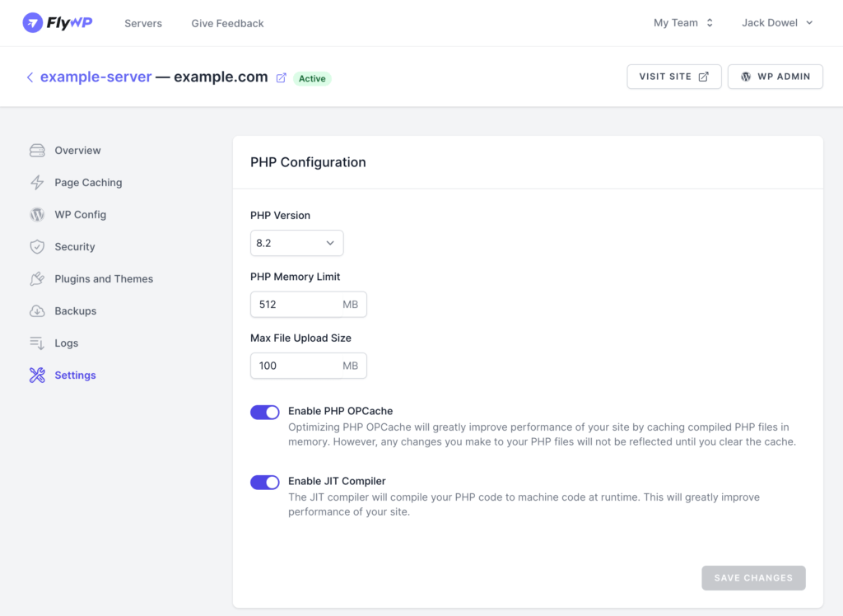Turn off the Enable JIT Compiler switch

264,482
